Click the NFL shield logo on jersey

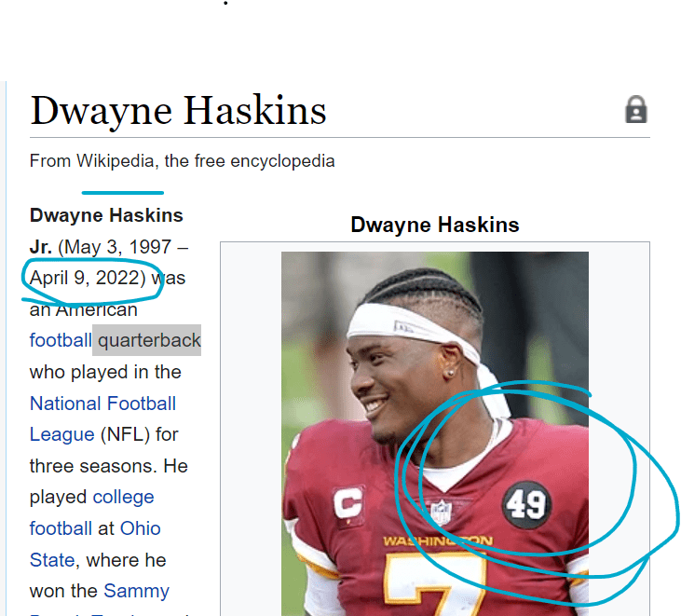pyautogui.click(x=441, y=512)
